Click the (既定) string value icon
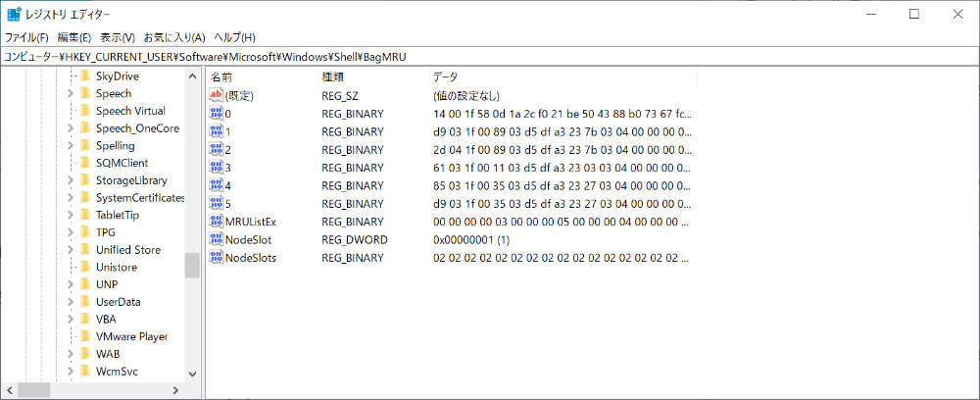This screenshot has height=400, width=980. point(217,96)
